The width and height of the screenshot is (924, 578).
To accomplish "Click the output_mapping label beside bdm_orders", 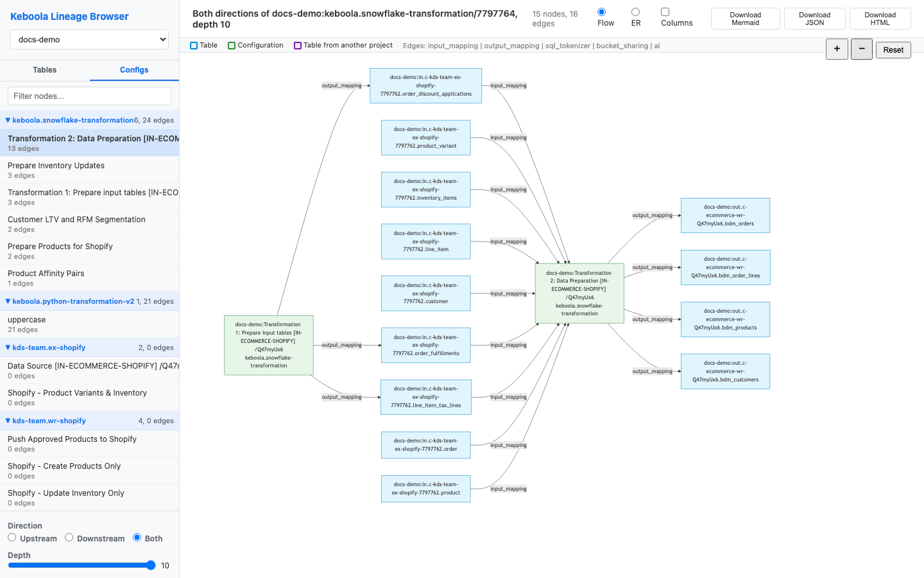I will coord(653,215).
